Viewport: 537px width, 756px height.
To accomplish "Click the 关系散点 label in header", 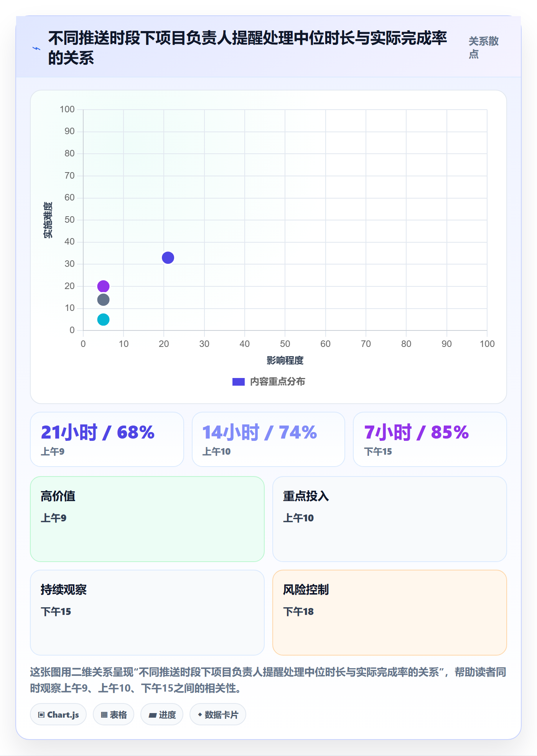I will pyautogui.click(x=483, y=48).
